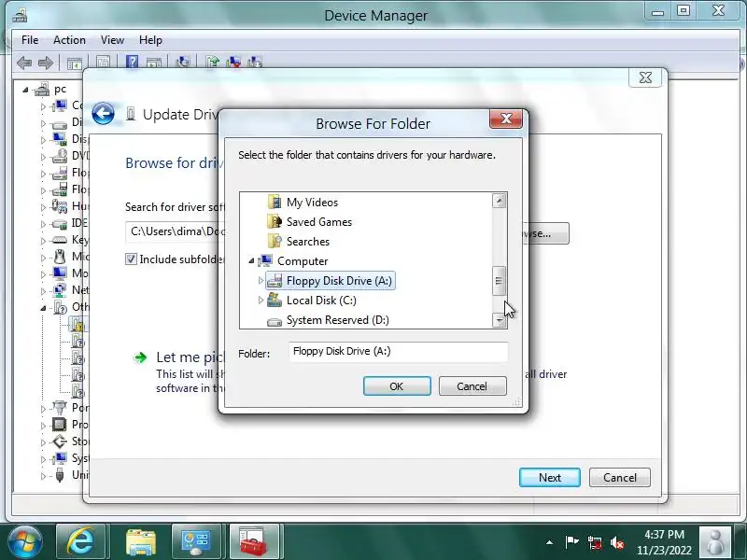
Task: Click the Back arrow in Device Manager toolbar
Action: click(x=24, y=63)
